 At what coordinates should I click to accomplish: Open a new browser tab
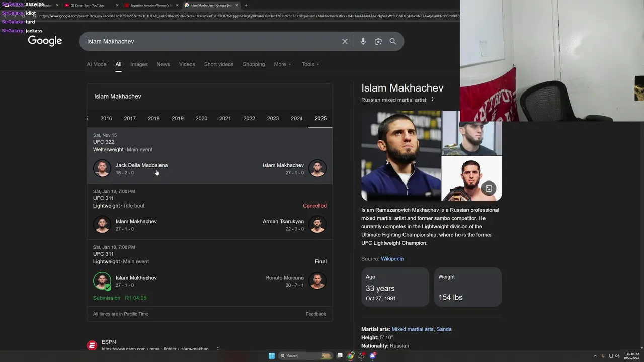pos(246,5)
